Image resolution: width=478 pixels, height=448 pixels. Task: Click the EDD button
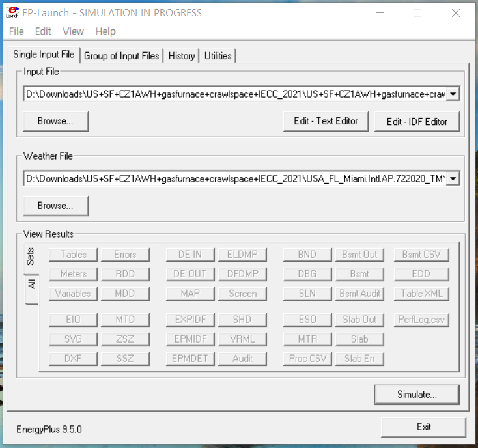click(x=421, y=274)
